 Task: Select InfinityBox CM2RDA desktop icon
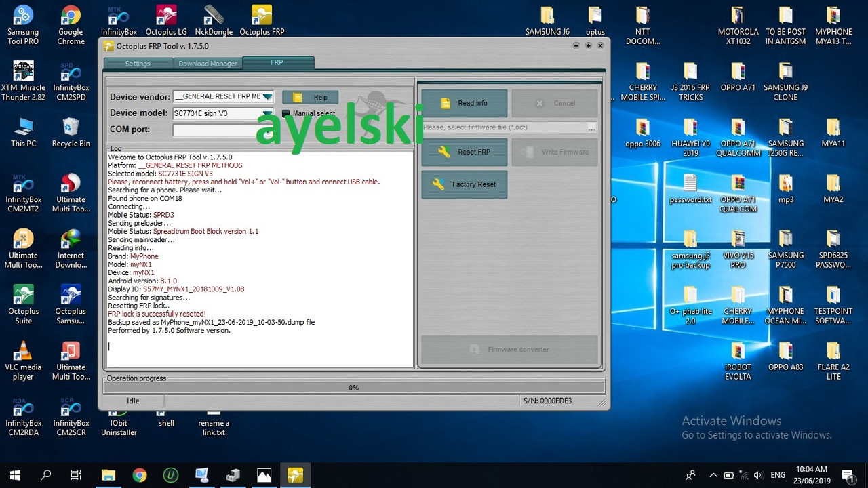[23, 417]
